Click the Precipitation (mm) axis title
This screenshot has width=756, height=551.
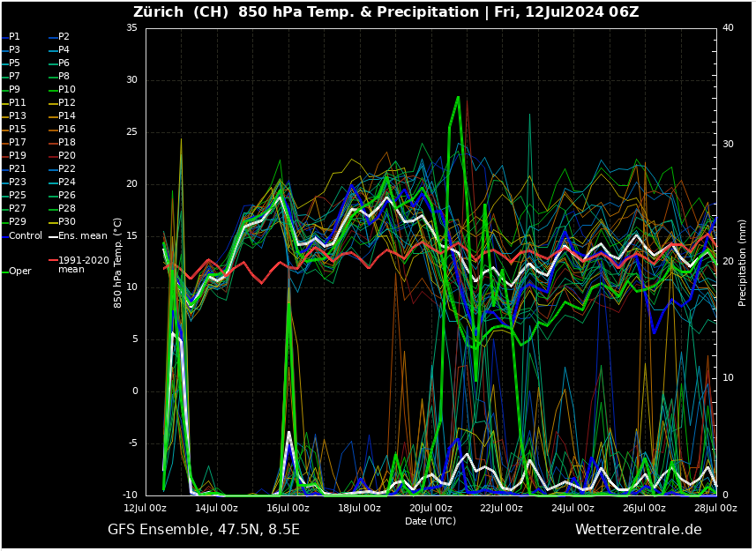click(743, 263)
